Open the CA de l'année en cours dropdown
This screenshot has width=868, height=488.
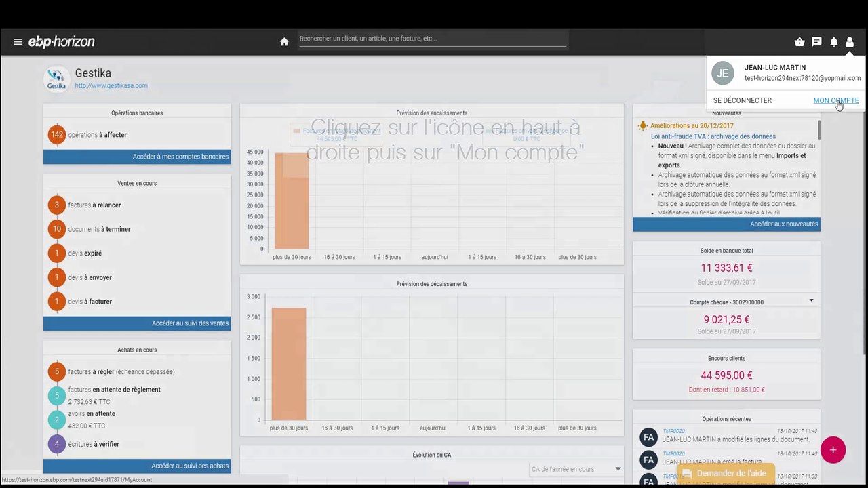point(576,469)
